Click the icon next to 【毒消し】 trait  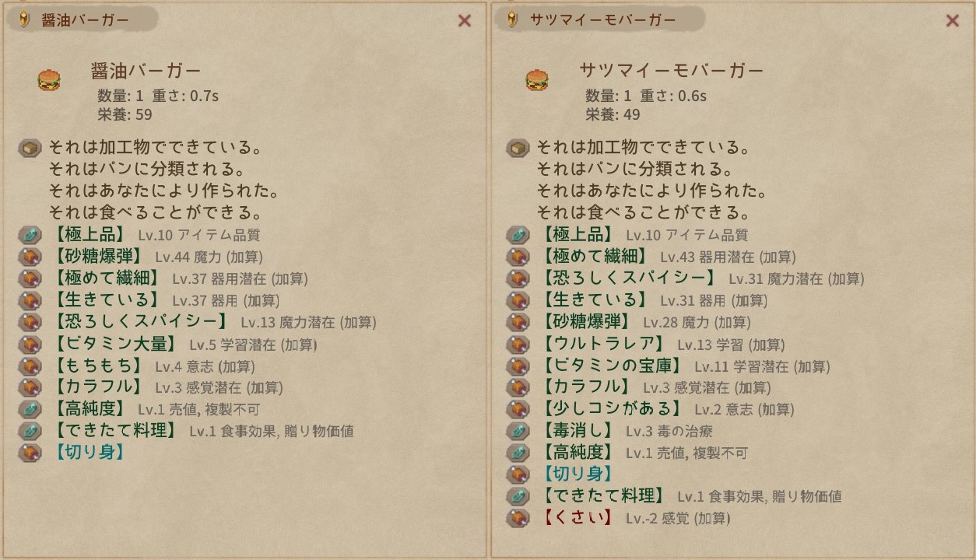coord(518,430)
